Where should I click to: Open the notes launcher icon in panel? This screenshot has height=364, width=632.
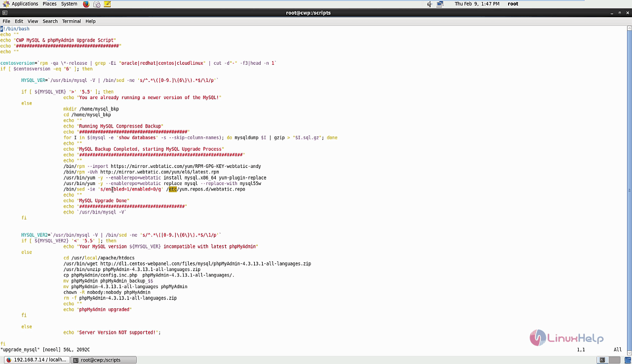[108, 4]
